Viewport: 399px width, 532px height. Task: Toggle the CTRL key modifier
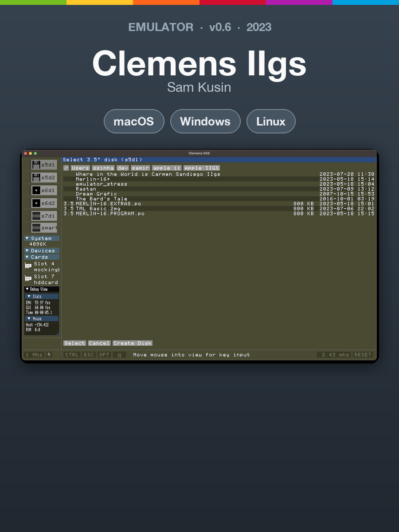pos(72,355)
